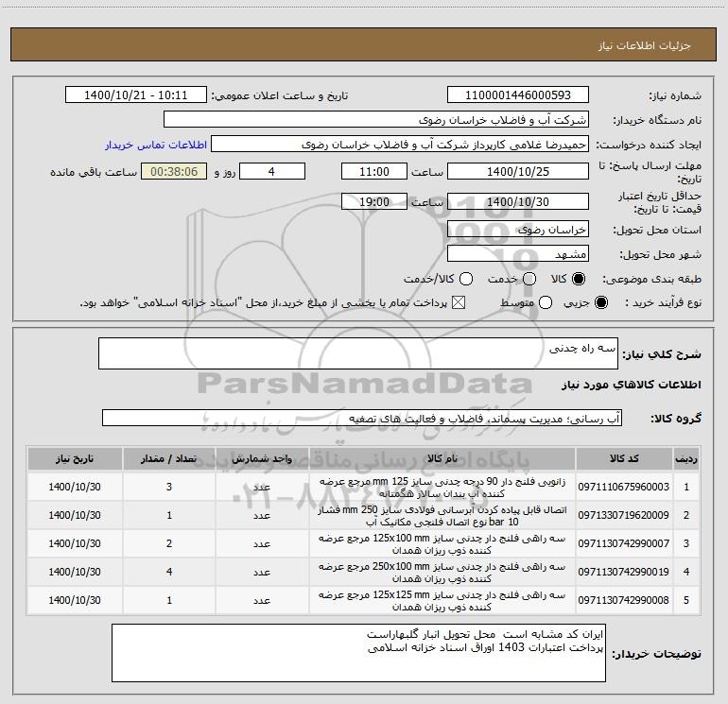Select the 'خدمت' radio button
The width and height of the screenshot is (728, 704).
pos(529,279)
